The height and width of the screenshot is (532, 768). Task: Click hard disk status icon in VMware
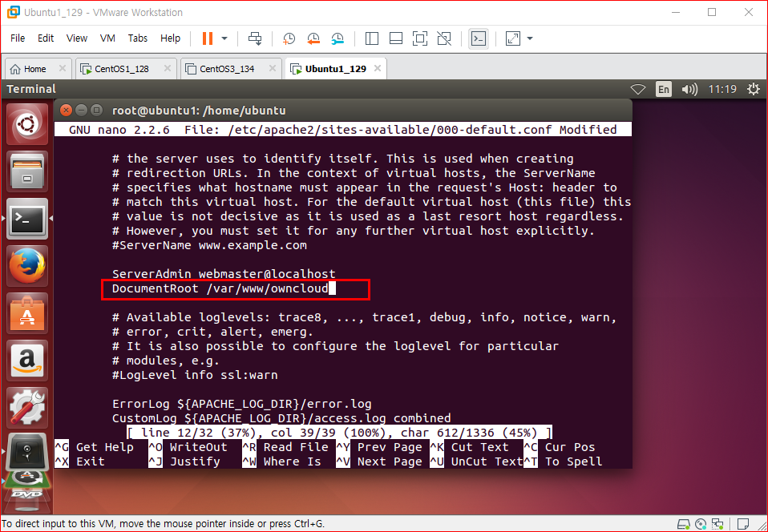click(x=683, y=523)
